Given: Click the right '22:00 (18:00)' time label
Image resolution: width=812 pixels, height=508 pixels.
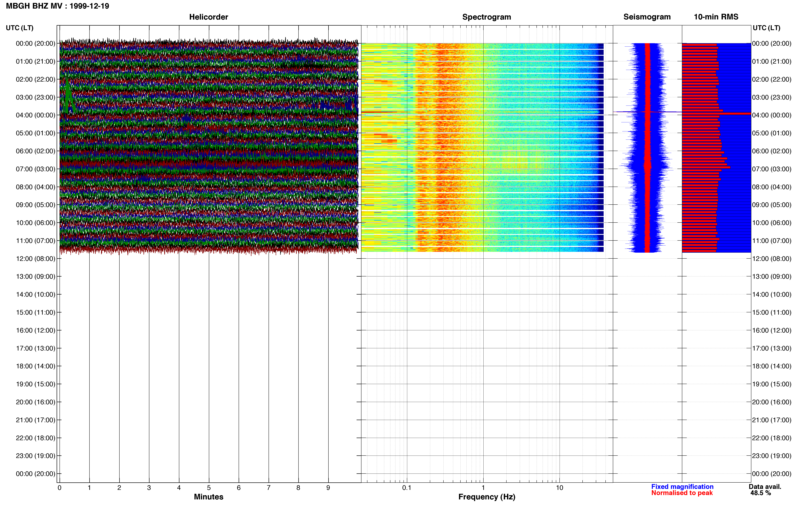Looking at the screenshot, I should [x=772, y=438].
